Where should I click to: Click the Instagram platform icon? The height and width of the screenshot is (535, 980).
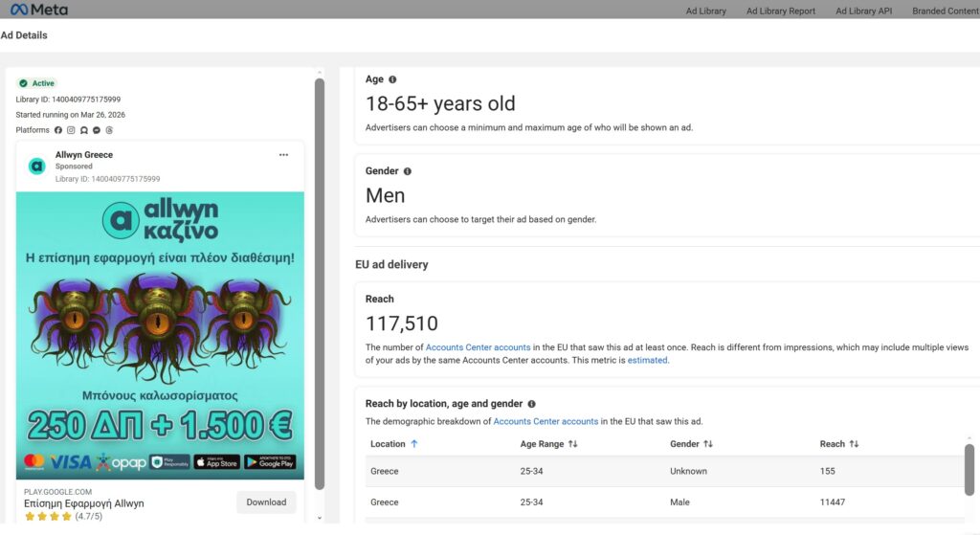(x=71, y=130)
